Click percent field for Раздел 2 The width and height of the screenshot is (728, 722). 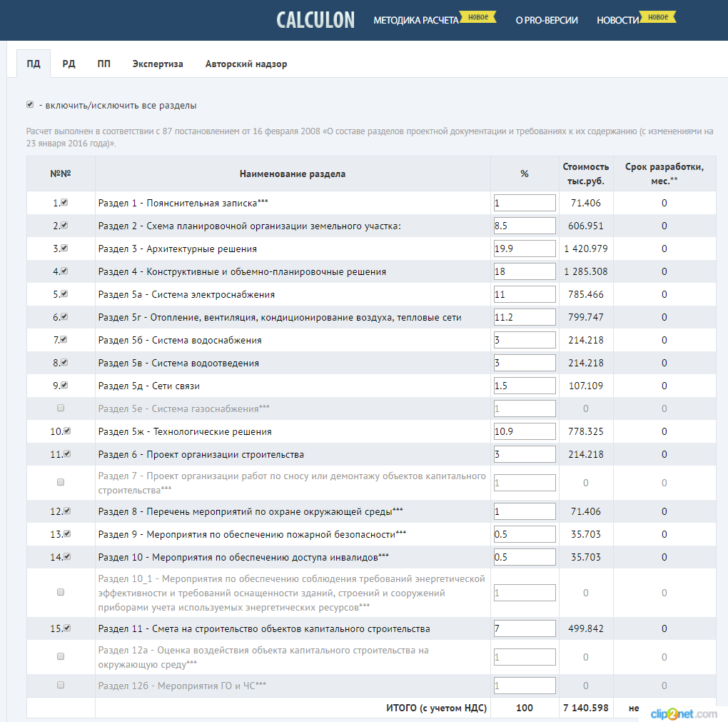[525, 226]
